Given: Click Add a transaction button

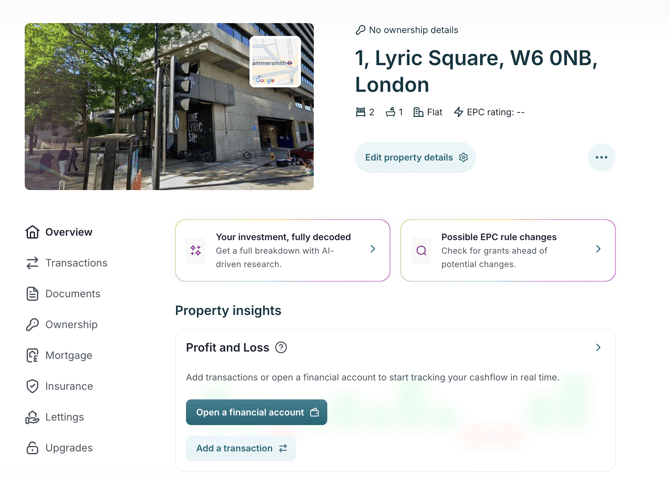Looking at the screenshot, I should [241, 448].
